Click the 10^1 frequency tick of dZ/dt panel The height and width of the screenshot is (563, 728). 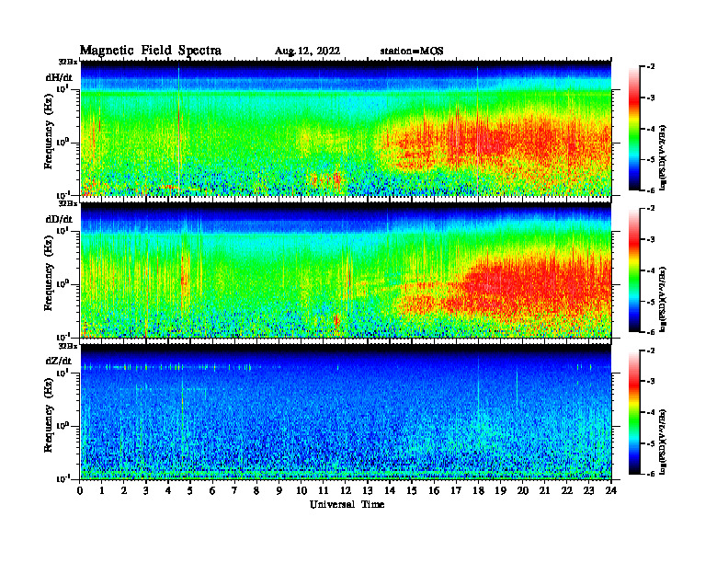point(63,372)
